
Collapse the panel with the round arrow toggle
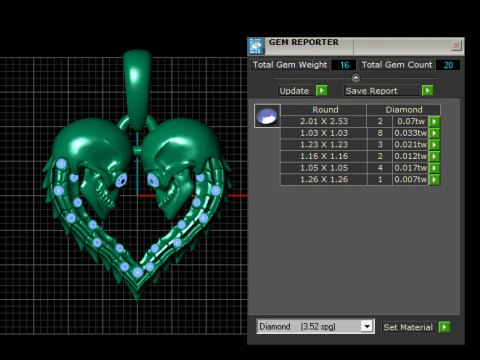click(356, 78)
